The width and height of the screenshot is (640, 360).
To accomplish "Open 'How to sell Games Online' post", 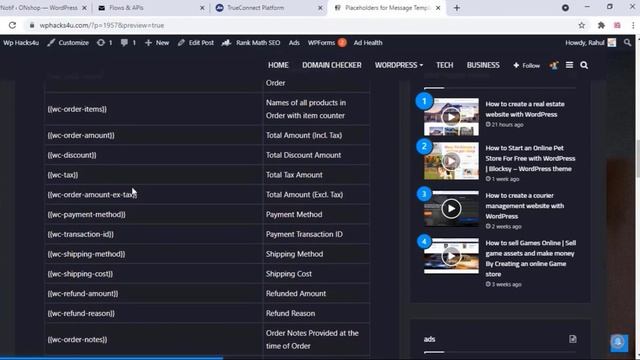I will 531,258.
